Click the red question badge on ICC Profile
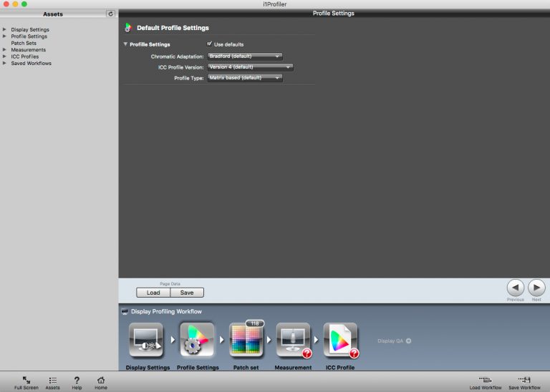The width and height of the screenshot is (550, 392). pos(354,353)
